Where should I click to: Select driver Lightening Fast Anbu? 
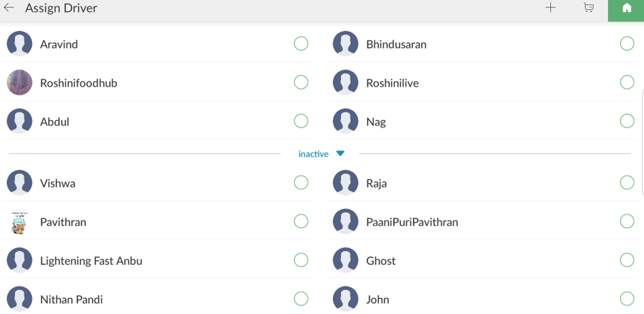point(91,261)
